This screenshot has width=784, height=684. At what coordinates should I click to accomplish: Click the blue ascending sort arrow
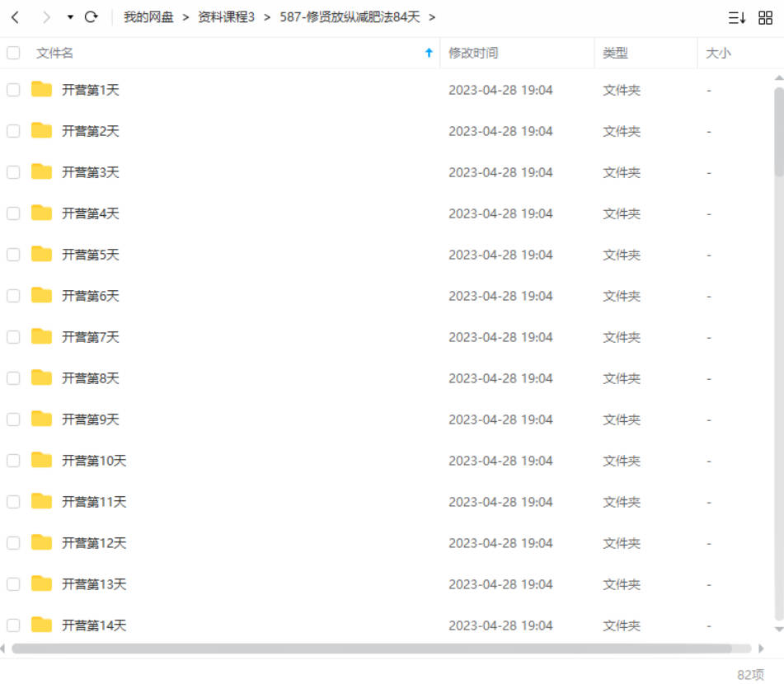coord(429,53)
